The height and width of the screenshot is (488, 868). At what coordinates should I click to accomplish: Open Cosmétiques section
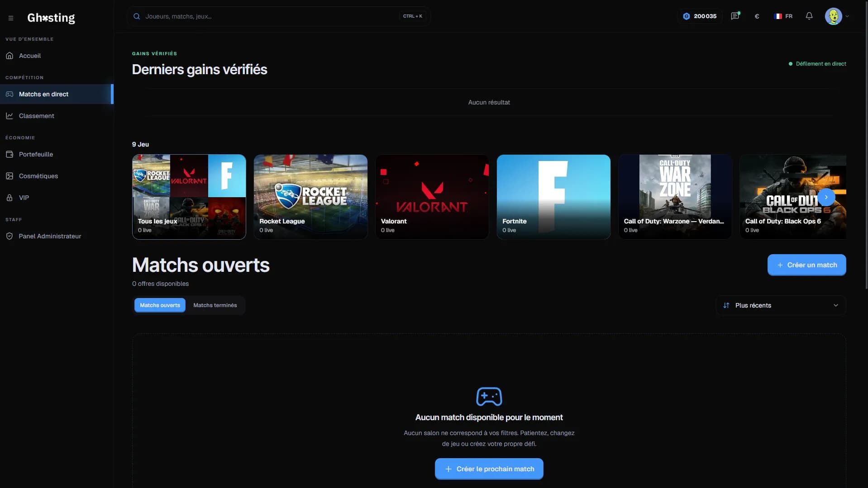tap(57, 176)
